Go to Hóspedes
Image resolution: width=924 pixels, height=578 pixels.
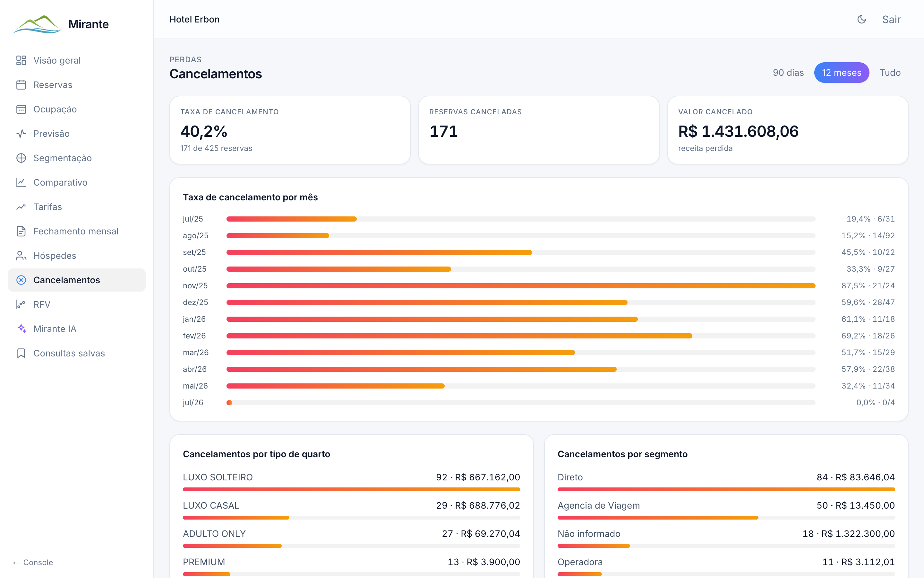pos(76,256)
